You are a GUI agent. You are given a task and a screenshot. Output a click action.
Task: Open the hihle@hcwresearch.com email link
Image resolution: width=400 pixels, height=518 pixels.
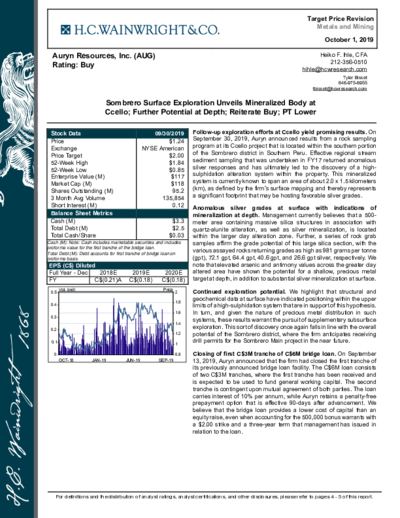(334, 69)
